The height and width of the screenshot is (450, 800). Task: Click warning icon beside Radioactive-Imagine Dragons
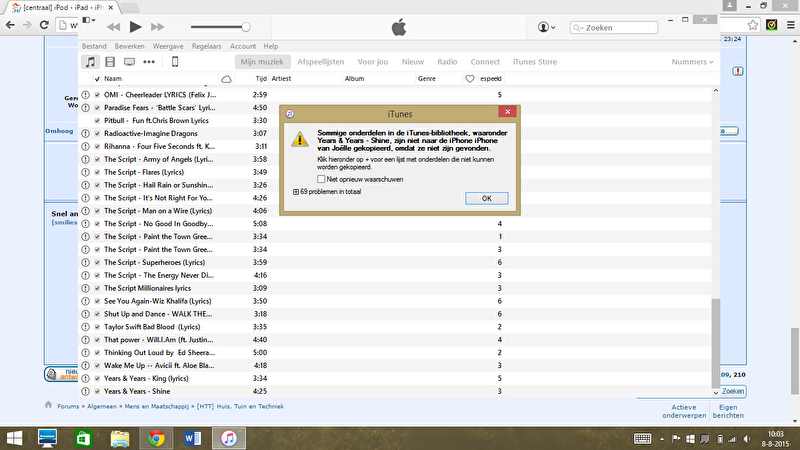[85, 133]
